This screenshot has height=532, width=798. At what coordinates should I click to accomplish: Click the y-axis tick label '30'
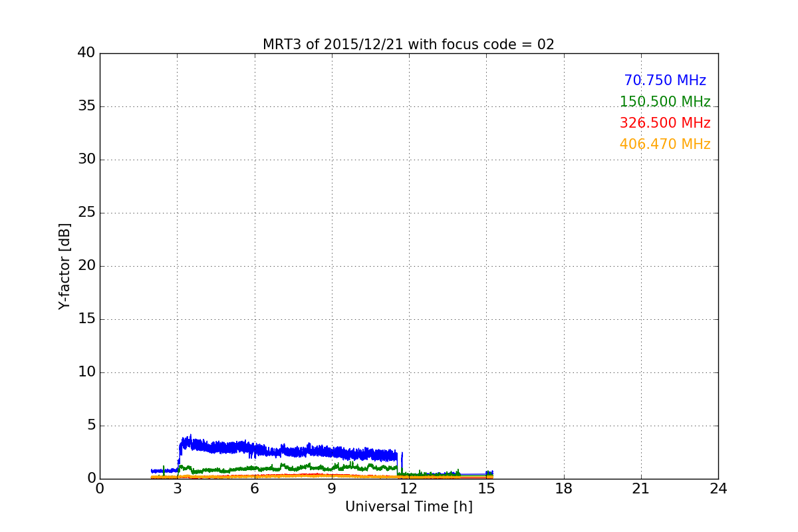(x=86, y=160)
